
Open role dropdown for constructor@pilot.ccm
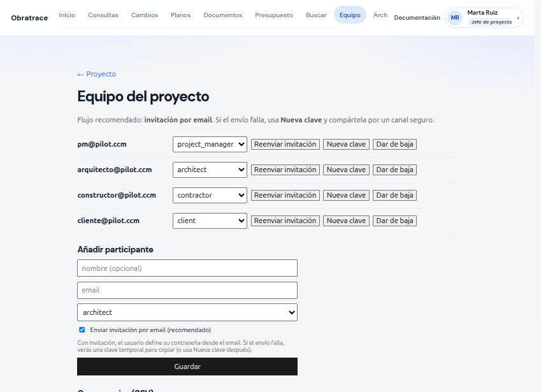pos(210,195)
